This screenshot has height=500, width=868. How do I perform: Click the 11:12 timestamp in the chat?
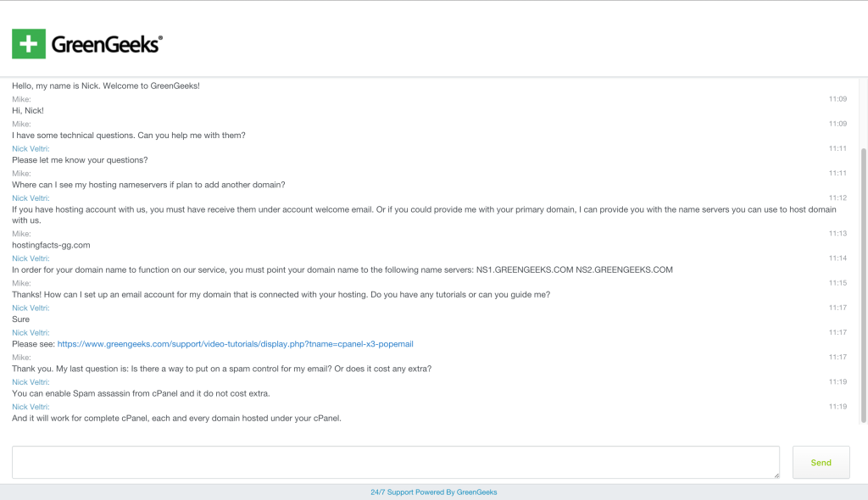(837, 197)
